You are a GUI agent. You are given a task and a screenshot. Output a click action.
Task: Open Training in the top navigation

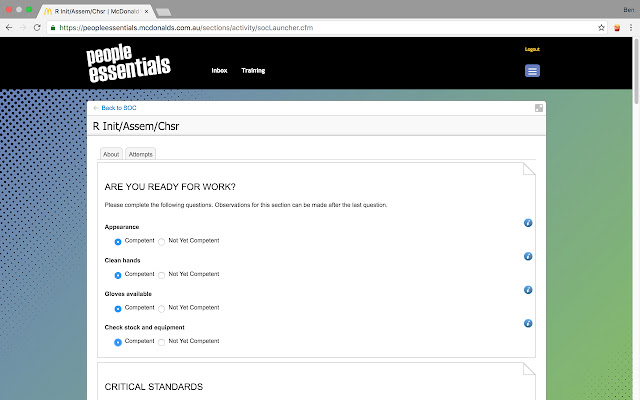coord(253,71)
